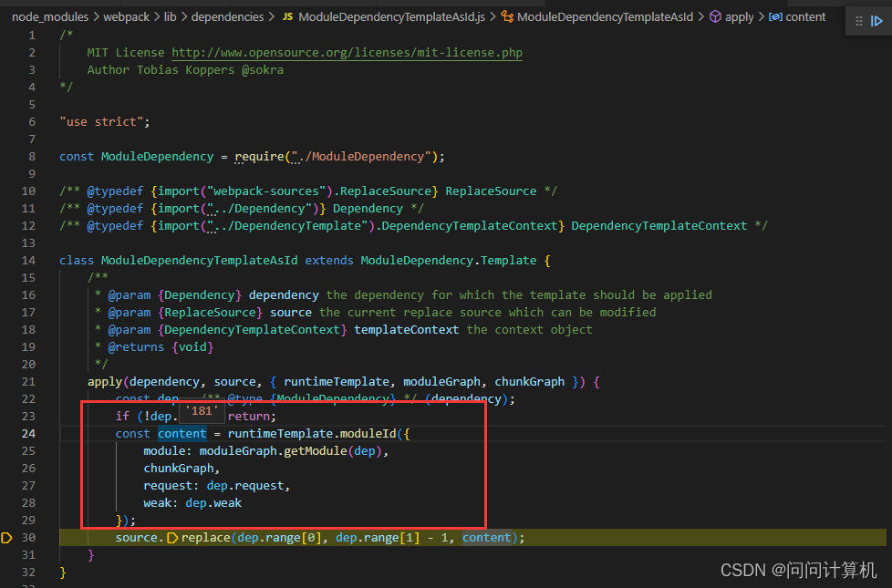Click the method cube icon before apply
The image size is (892, 588).
pyautogui.click(x=715, y=17)
